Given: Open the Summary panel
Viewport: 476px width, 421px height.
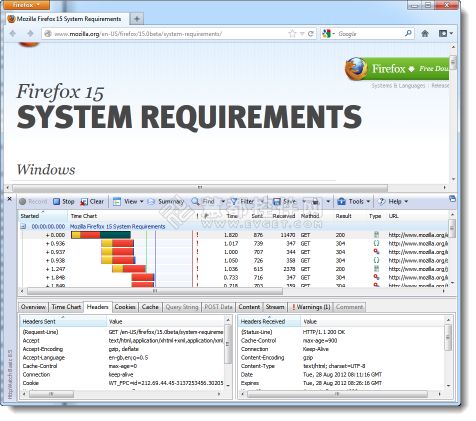Looking at the screenshot, I should pos(166,202).
